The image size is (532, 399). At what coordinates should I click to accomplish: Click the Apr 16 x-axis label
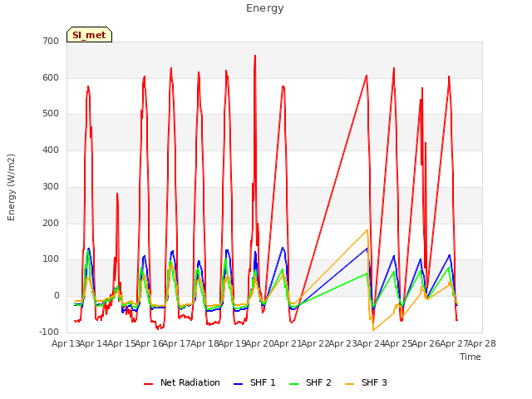(149, 343)
